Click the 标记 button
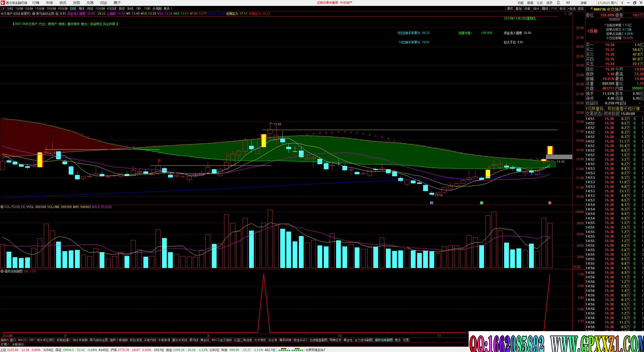 coord(562,9)
